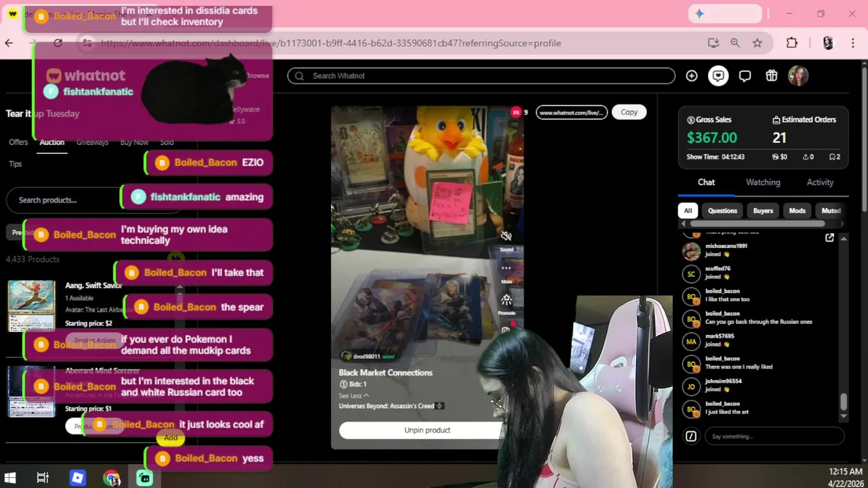Viewport: 868px width, 488px height.
Task: Open Aberrant Mind Sorcerer product thumbnail
Action: [31, 392]
